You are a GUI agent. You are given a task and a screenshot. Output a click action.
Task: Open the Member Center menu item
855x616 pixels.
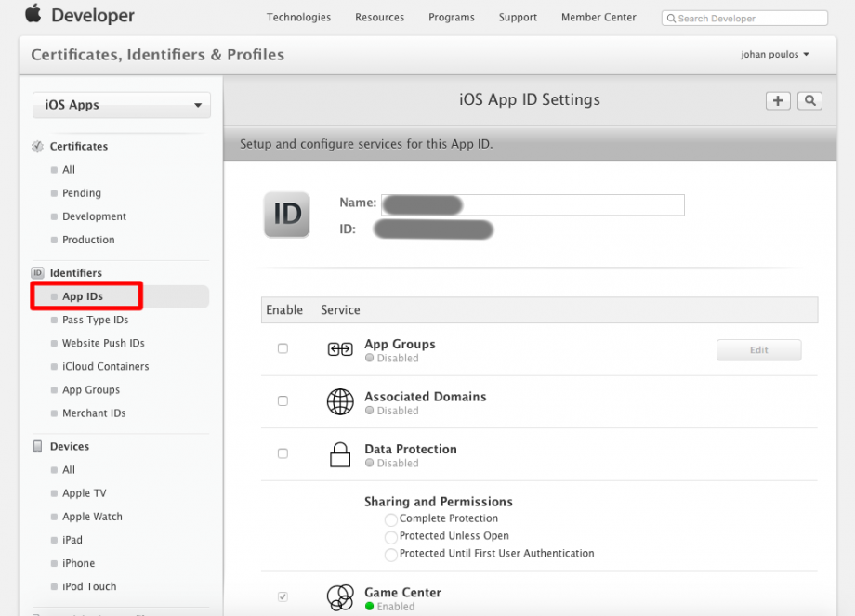click(x=598, y=18)
